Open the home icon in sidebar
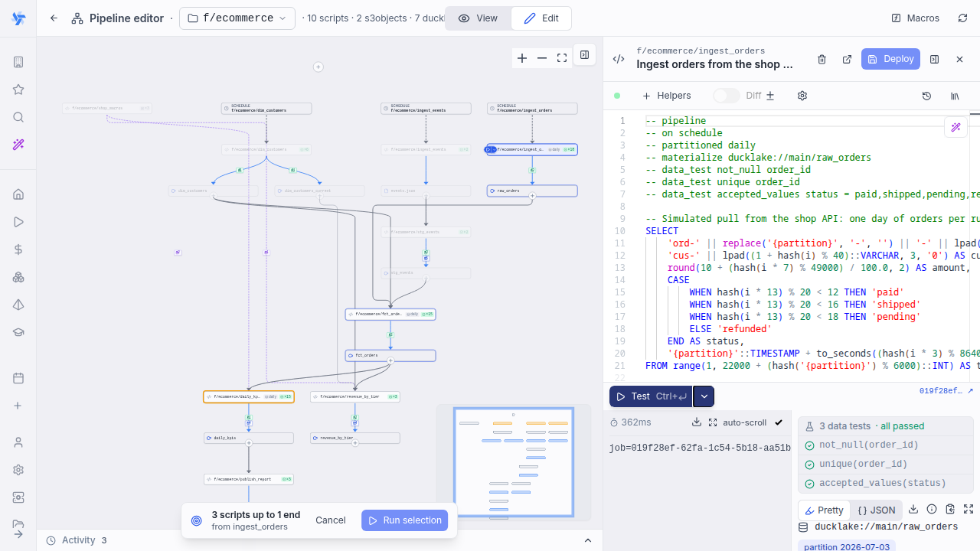This screenshot has width=980, height=551. (18, 194)
